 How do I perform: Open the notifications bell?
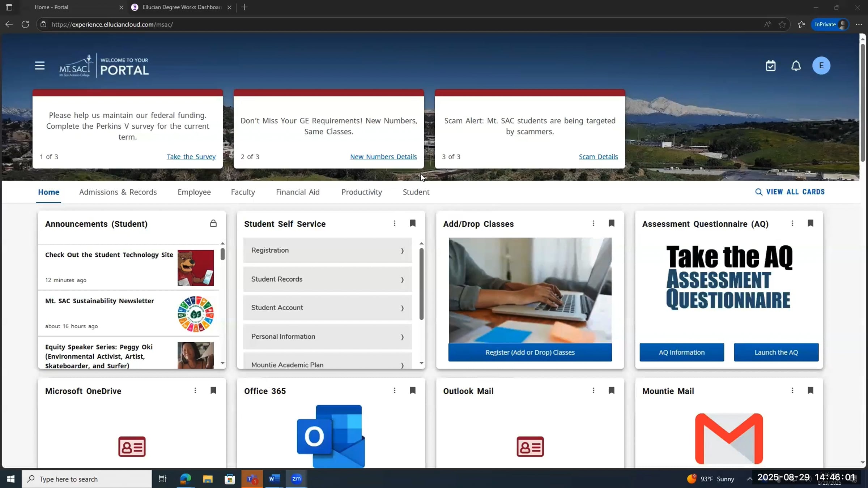796,66
